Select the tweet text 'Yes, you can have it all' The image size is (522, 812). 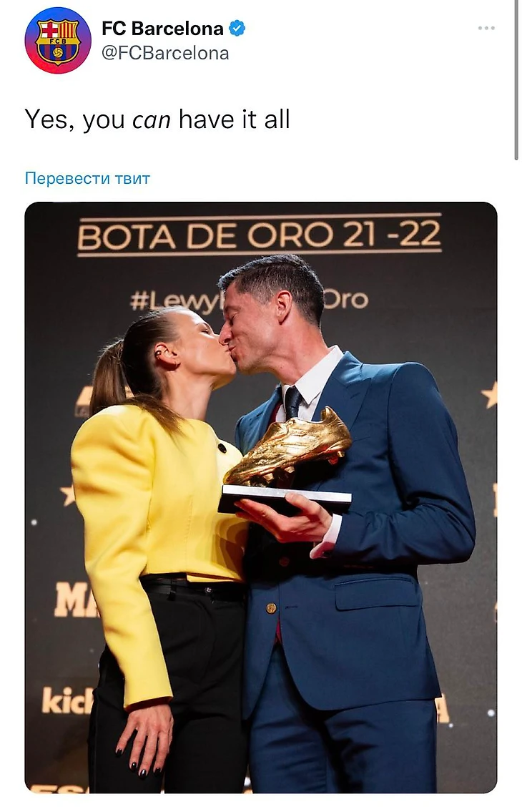coord(157,119)
